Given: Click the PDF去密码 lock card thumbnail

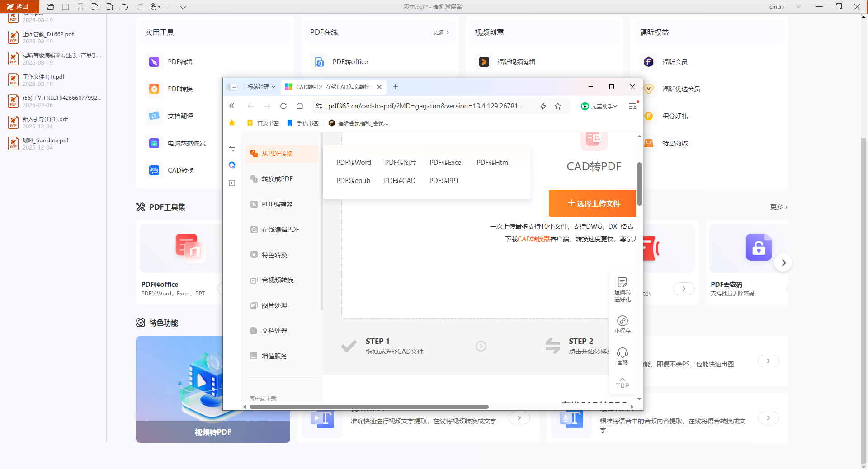Looking at the screenshot, I should tap(749, 249).
